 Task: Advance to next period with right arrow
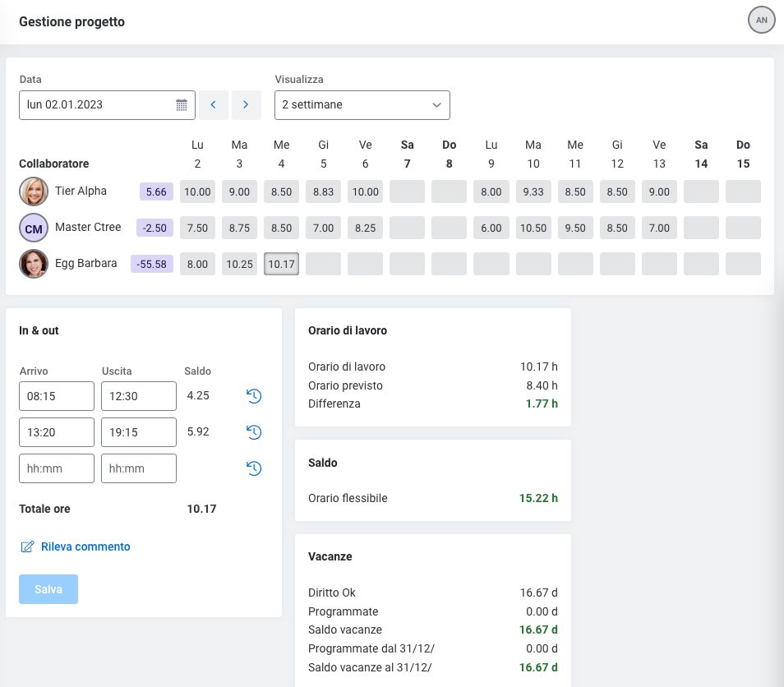pyautogui.click(x=246, y=105)
